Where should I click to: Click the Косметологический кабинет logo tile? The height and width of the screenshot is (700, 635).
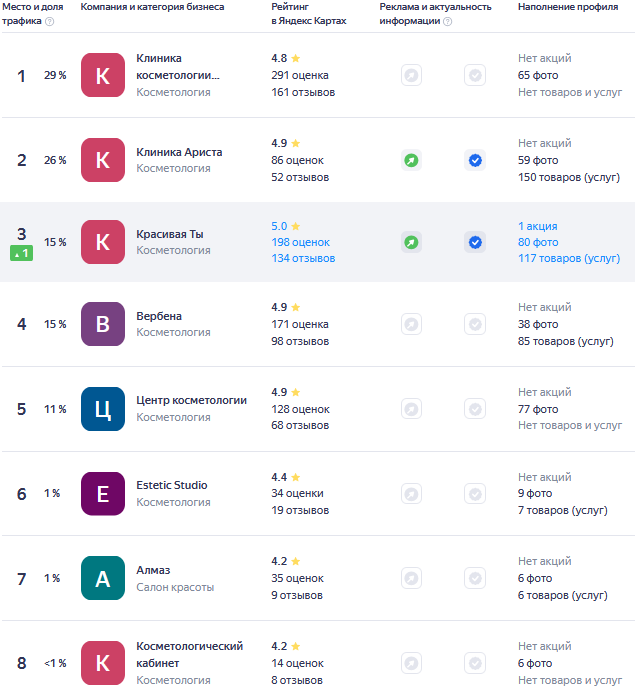point(103,663)
